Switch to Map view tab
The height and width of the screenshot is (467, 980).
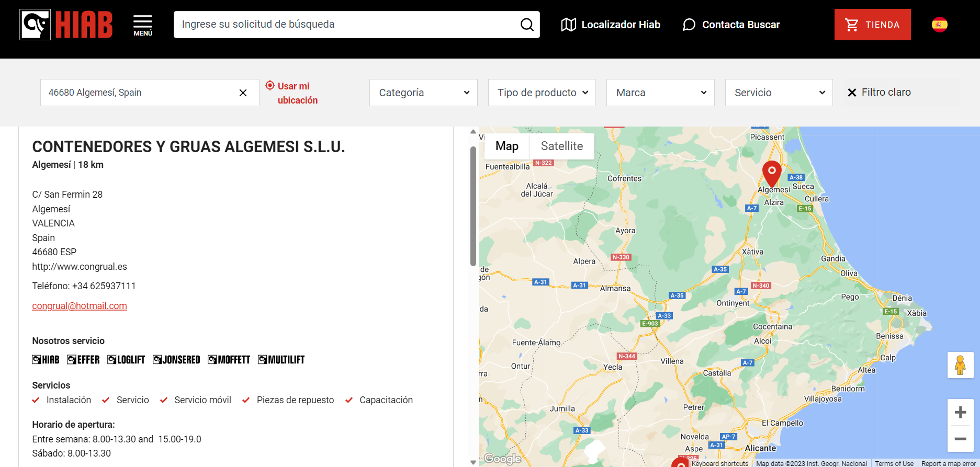point(507,146)
